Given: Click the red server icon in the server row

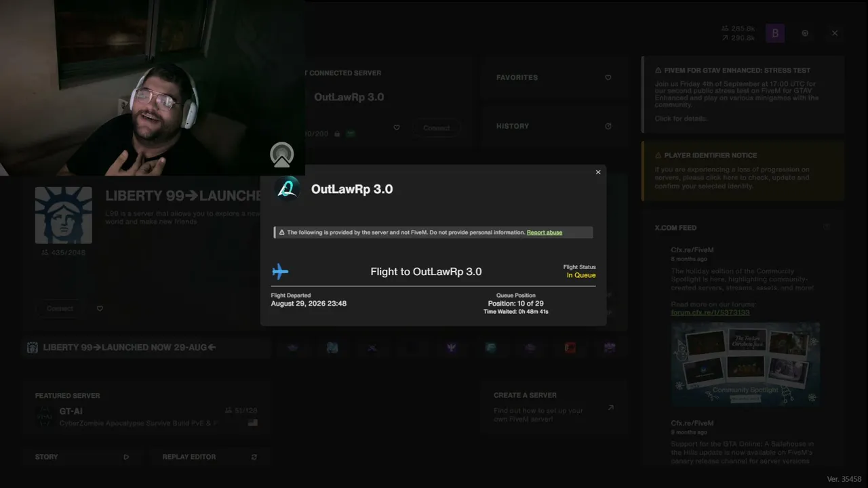Looking at the screenshot, I should [570, 348].
